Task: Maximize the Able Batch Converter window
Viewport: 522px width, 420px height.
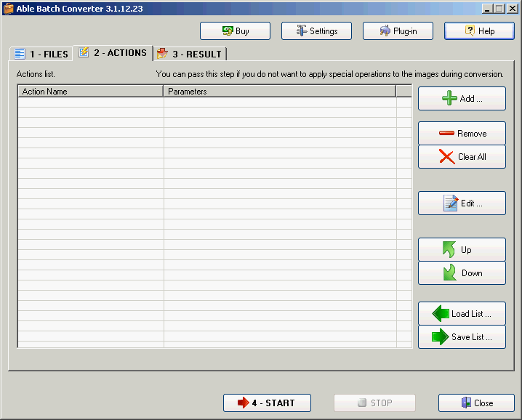Action: [499, 9]
